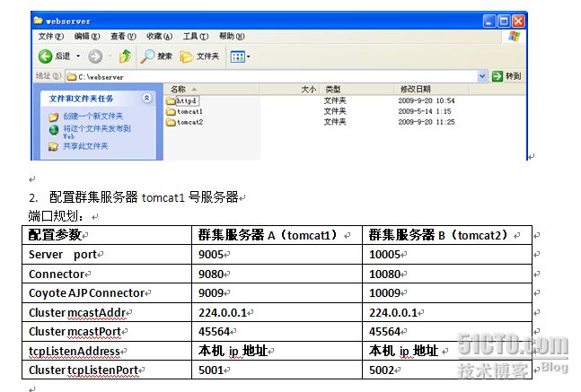Click the share folder icon
The image size is (581, 392).
[x=53, y=147]
